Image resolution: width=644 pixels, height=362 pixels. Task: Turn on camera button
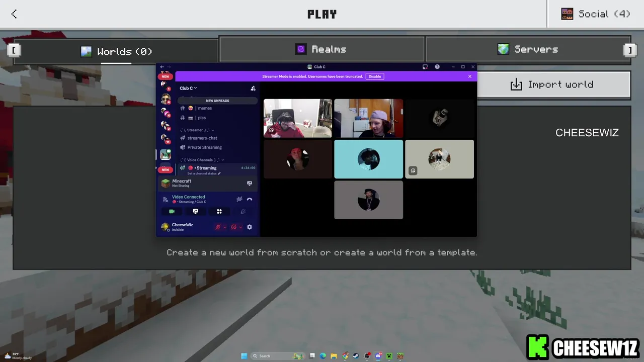point(172,212)
